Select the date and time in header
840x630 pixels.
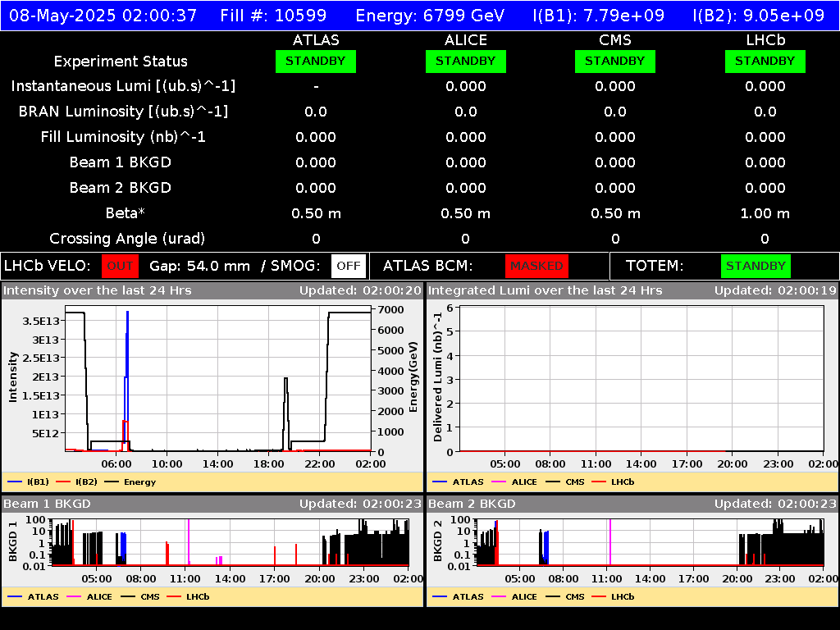103,15
